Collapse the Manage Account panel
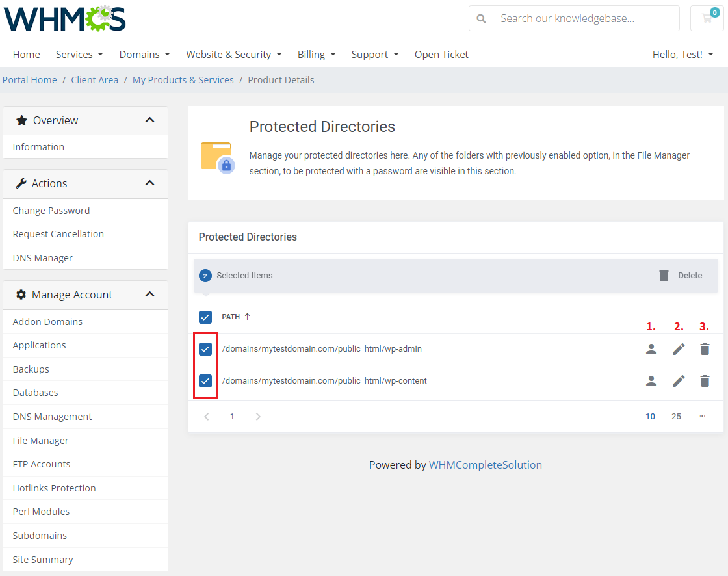Screen dimensions: 728x576 (x=149, y=294)
